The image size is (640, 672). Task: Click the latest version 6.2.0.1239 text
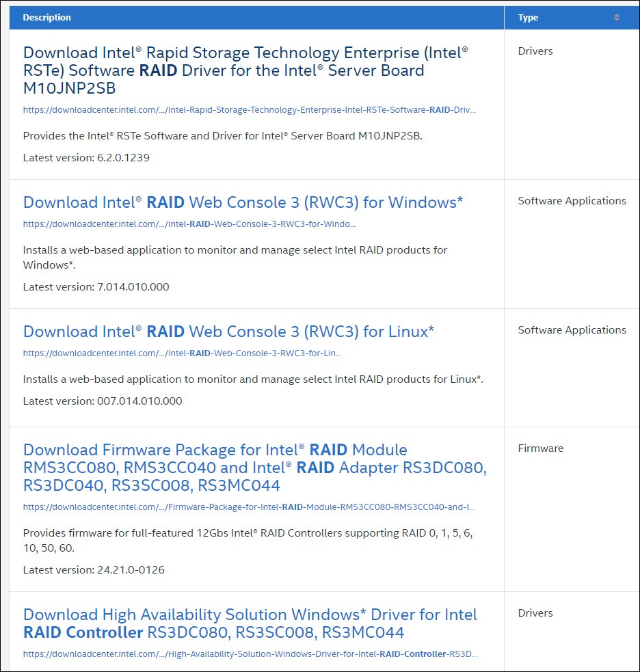86,158
